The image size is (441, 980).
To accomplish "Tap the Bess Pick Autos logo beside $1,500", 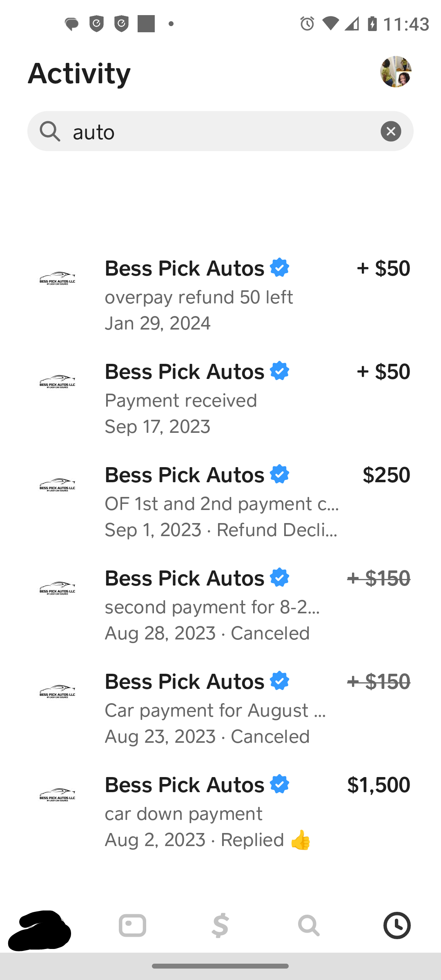I will [x=57, y=795].
